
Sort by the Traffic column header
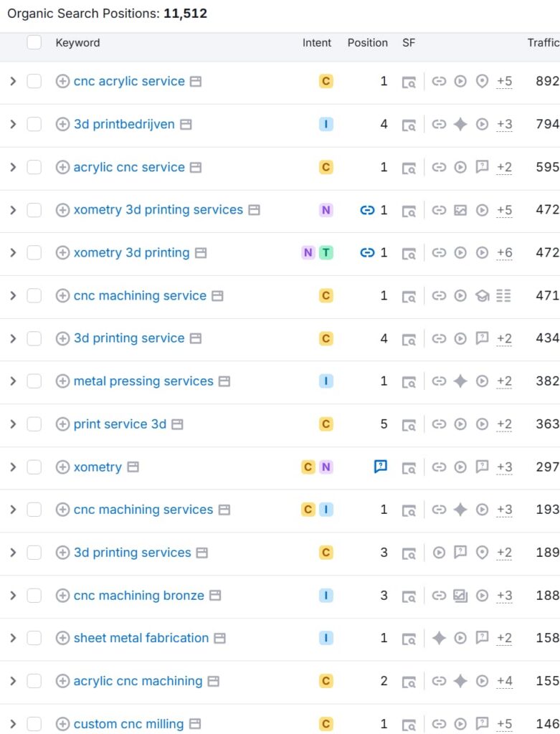point(543,42)
